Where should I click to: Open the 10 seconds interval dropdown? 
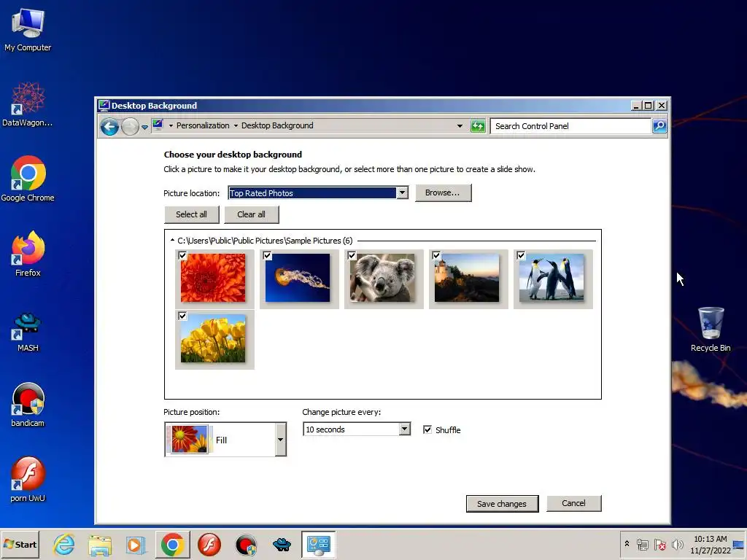click(x=356, y=429)
